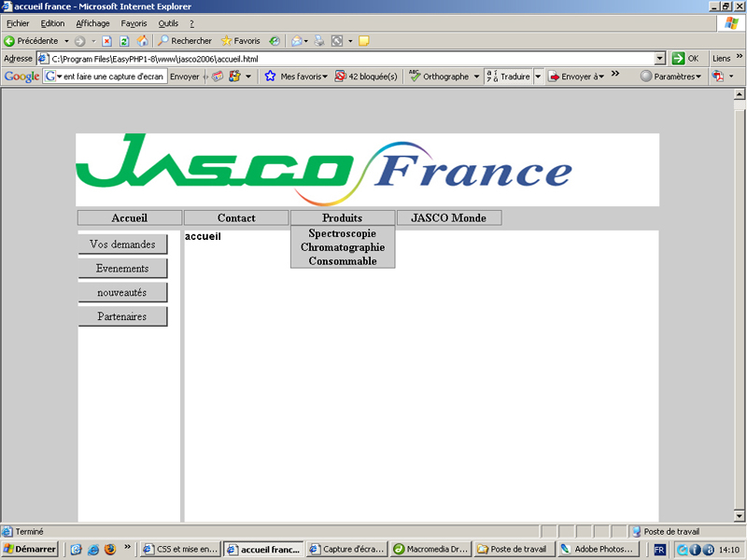Open the Favoris menu in menu bar
Image resolution: width=747 pixels, height=560 pixels.
coord(134,23)
